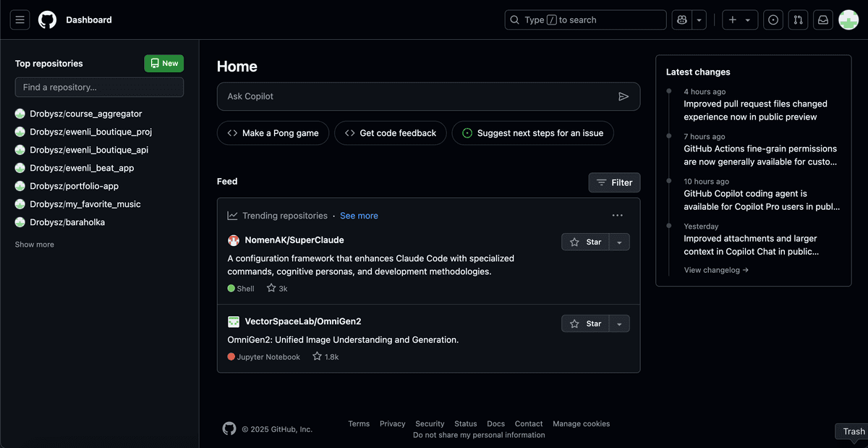The height and width of the screenshot is (448, 868).
Task: Click 'Do not share my personal information'
Action: (x=479, y=435)
